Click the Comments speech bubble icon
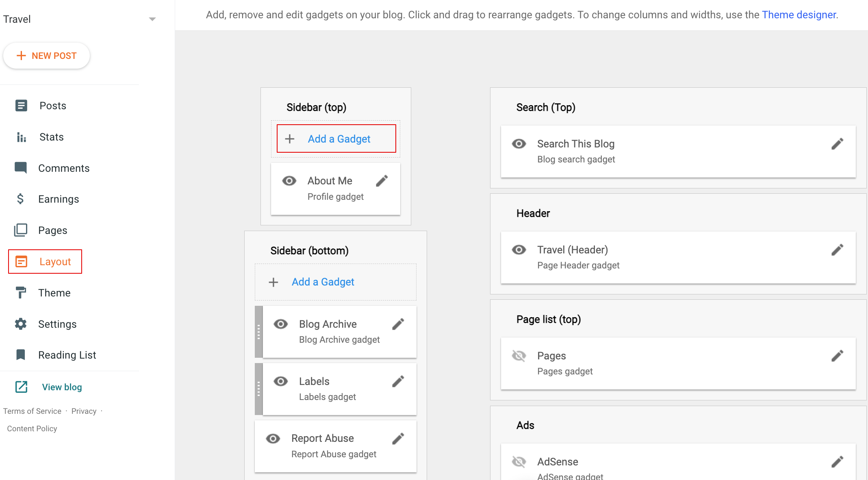Image resolution: width=868 pixels, height=480 pixels. pos(21,168)
